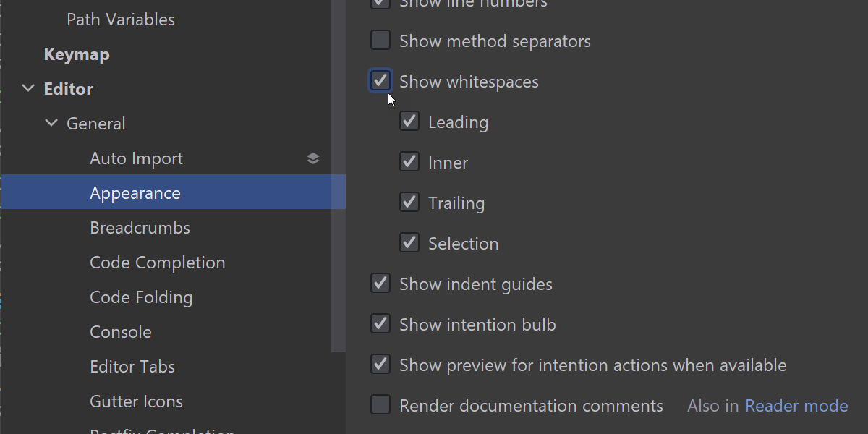This screenshot has width=868, height=434.
Task: Click the layers icon beside Auto Import
Action: (x=313, y=158)
